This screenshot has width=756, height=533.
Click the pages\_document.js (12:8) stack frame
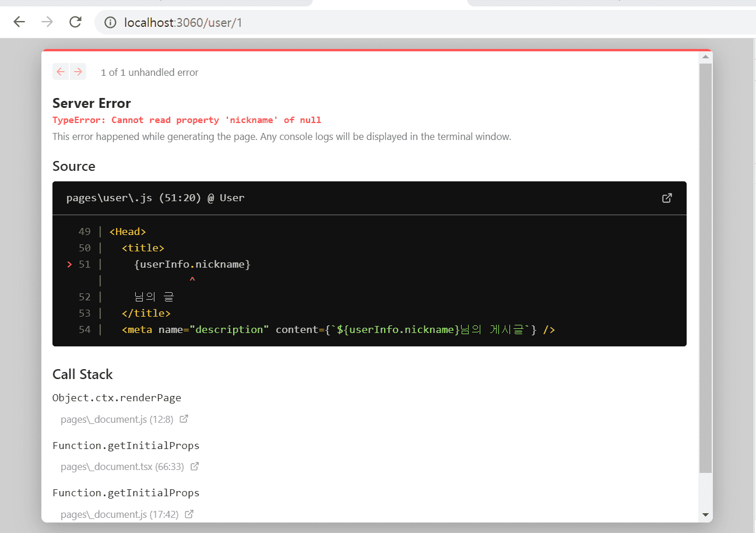(117, 419)
